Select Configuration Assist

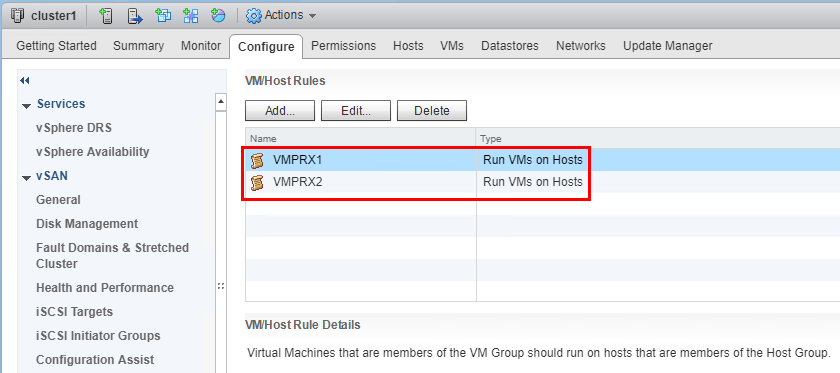[x=95, y=360]
